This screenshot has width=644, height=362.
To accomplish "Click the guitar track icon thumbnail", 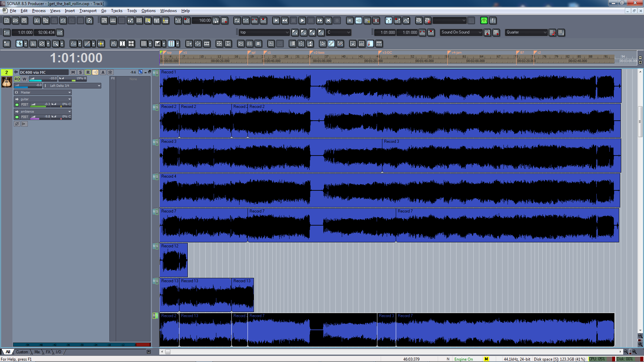I will (x=6, y=82).
